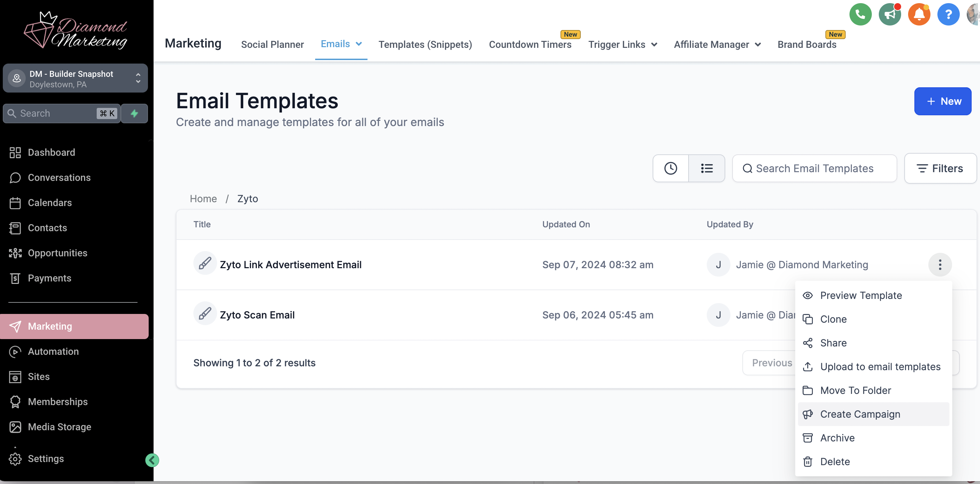Viewport: 980px width, 484px height.
Task: Open the Brand Boards tab
Action: [807, 45]
